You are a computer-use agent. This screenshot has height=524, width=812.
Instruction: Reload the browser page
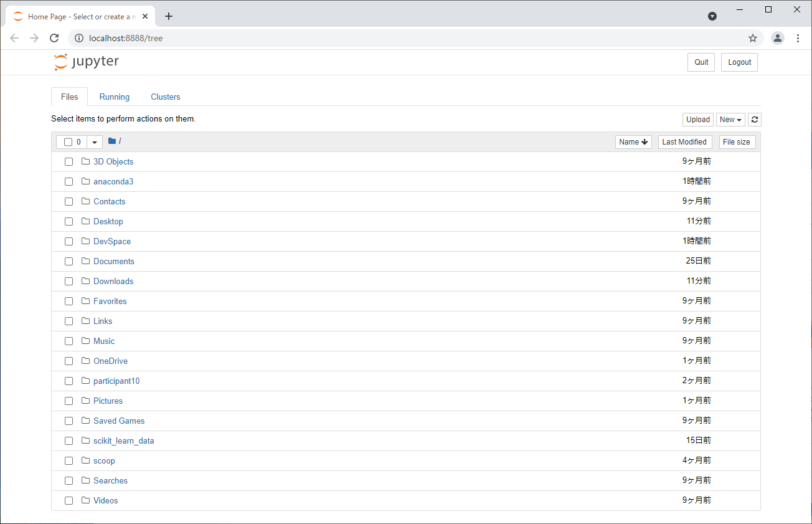54,38
